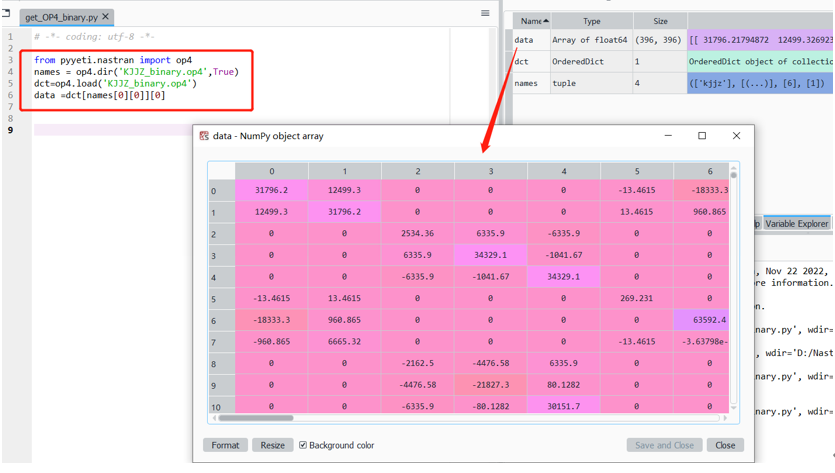Click the array scroll right arrow
Image resolution: width=835 pixels, height=473 pixels.
point(725,418)
